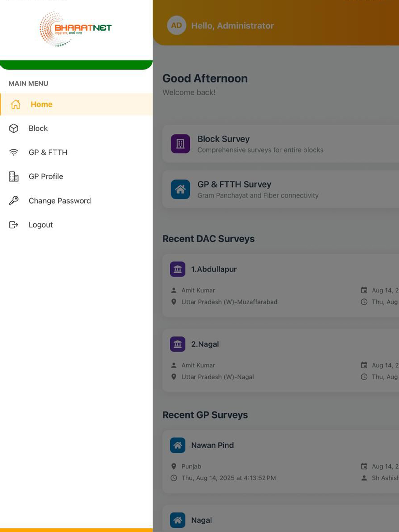Click the Thu, Aug 14, 2025 at 4:13:52 PM text
This screenshot has height=532, width=399.
pyautogui.click(x=229, y=478)
